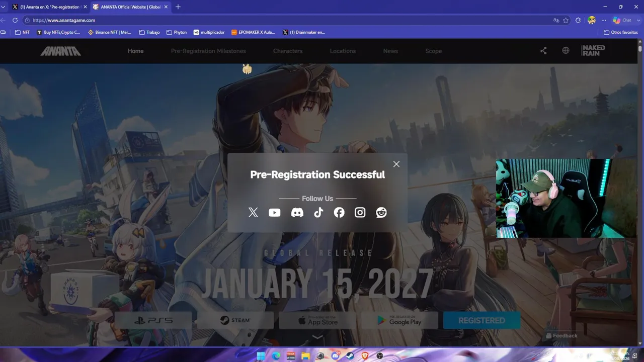Viewport: 644px width, 362px height.
Task: Open the Scope nav item
Action: click(434, 51)
